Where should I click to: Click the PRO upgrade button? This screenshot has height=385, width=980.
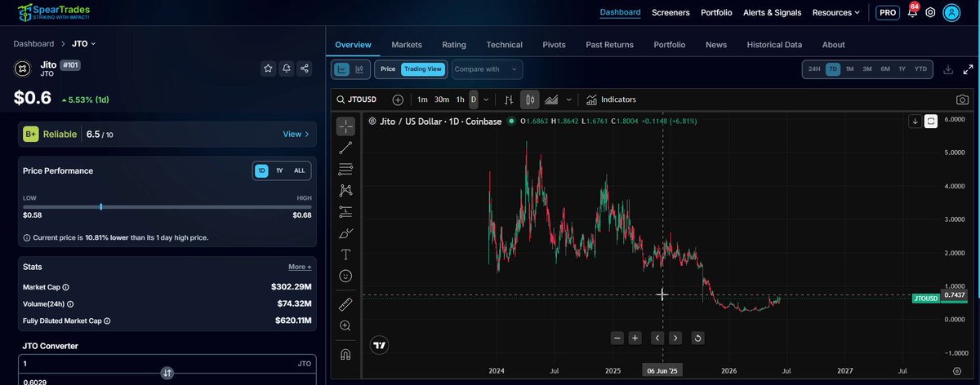(887, 12)
